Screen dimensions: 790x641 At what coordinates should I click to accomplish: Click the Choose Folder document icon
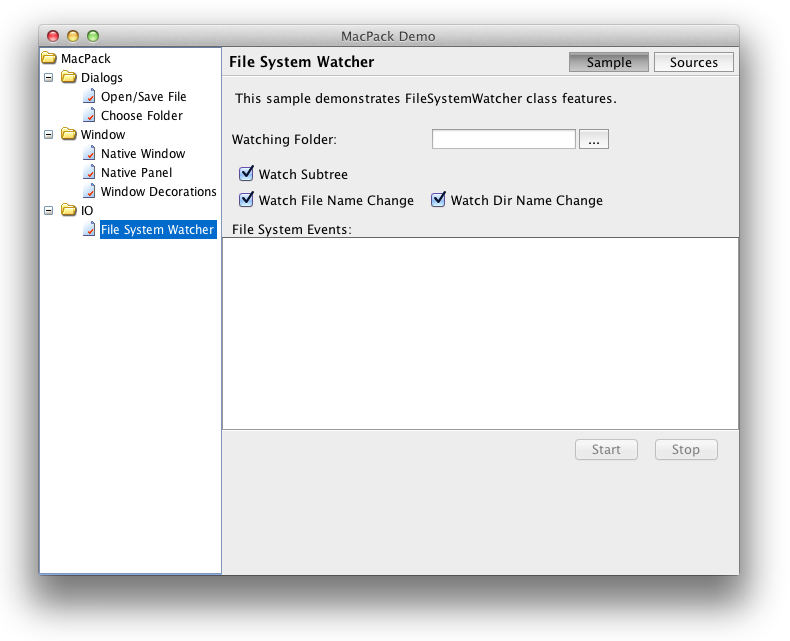point(89,115)
